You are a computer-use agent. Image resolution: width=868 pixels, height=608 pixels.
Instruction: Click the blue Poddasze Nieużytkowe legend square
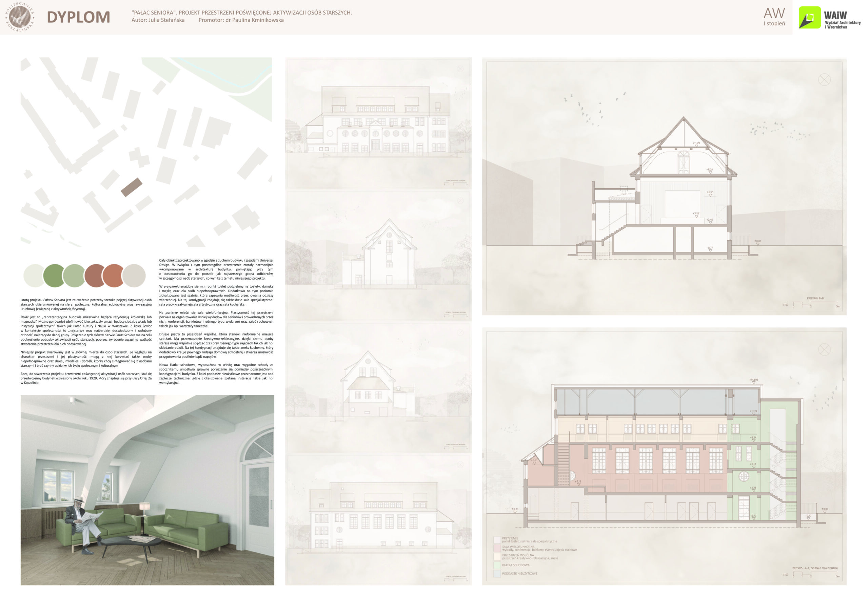497,574
